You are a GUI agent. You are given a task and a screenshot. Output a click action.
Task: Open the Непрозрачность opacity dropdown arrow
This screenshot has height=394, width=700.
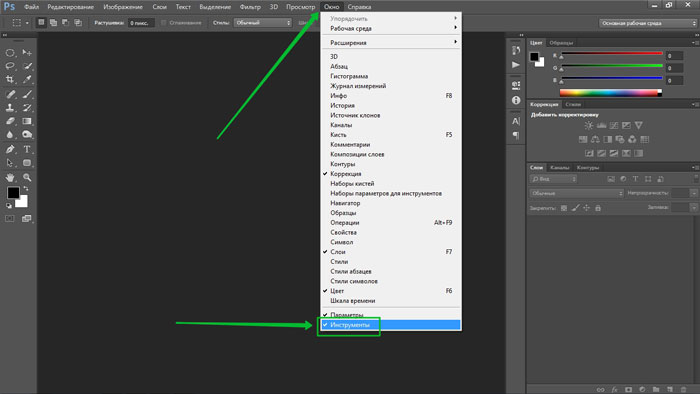pyautogui.click(x=693, y=193)
